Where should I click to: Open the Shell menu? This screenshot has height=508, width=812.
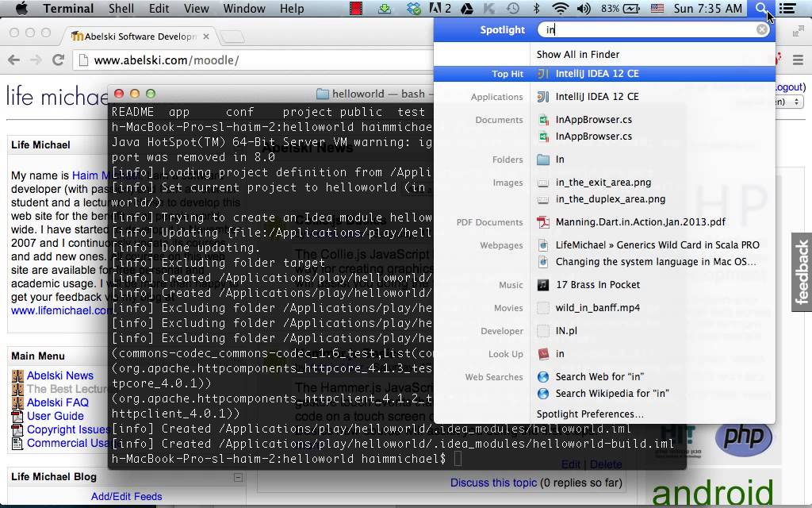[x=121, y=8]
